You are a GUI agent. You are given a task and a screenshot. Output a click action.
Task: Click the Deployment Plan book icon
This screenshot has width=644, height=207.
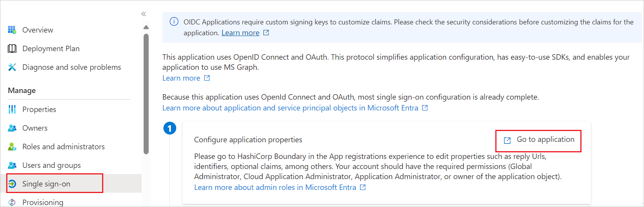coord(12,48)
